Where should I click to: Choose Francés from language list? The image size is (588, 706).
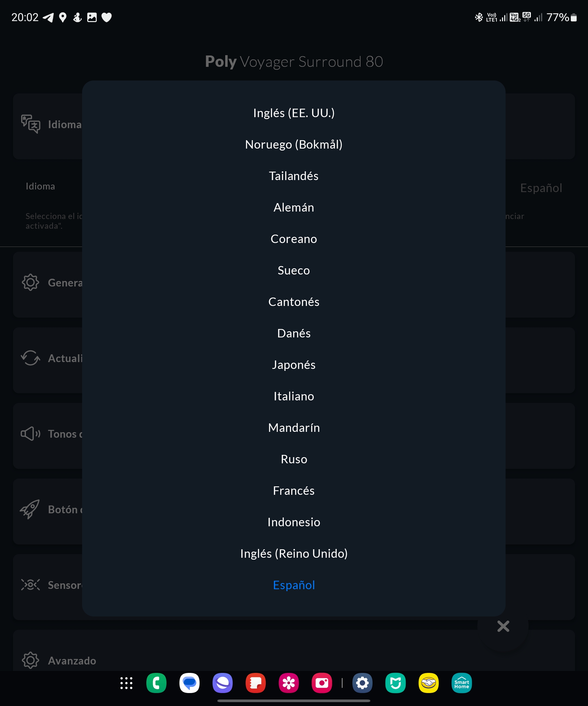[294, 491]
